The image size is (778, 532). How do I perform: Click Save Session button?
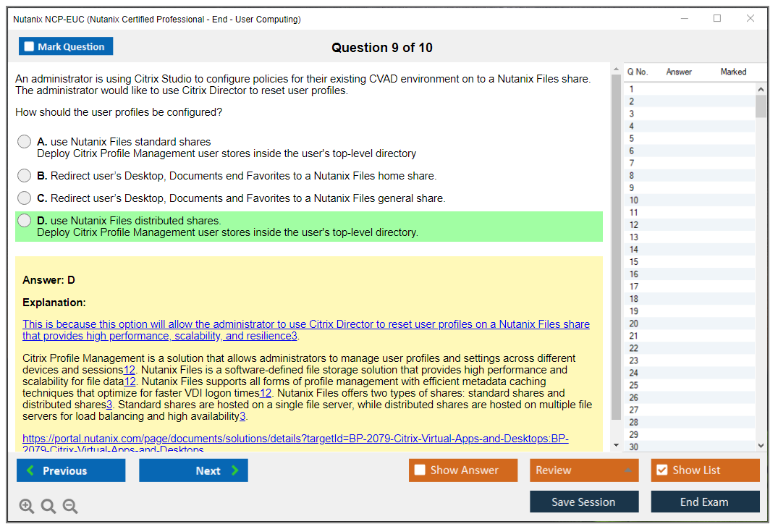pos(583,502)
